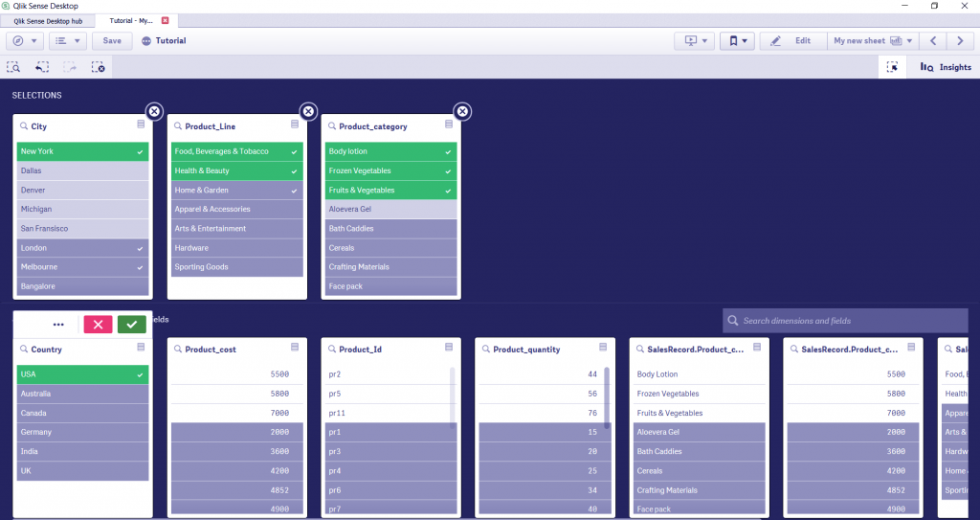Open the selections tool icon beside Insights
Viewport: 980px width, 520px height.
click(x=893, y=67)
